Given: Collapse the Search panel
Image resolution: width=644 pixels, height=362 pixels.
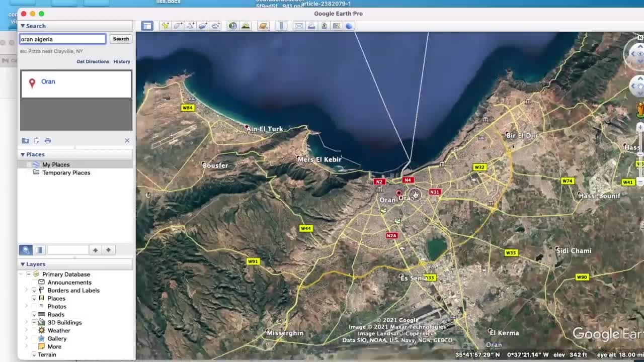Looking at the screenshot, I should click(23, 26).
